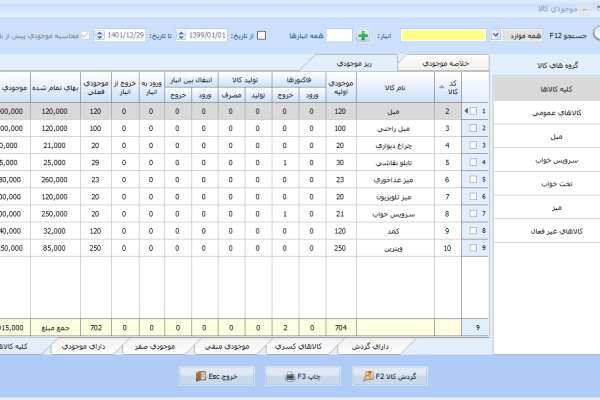600x400 pixels.
Task: Click بهای تمام شده column header
Action: [x=55, y=88]
